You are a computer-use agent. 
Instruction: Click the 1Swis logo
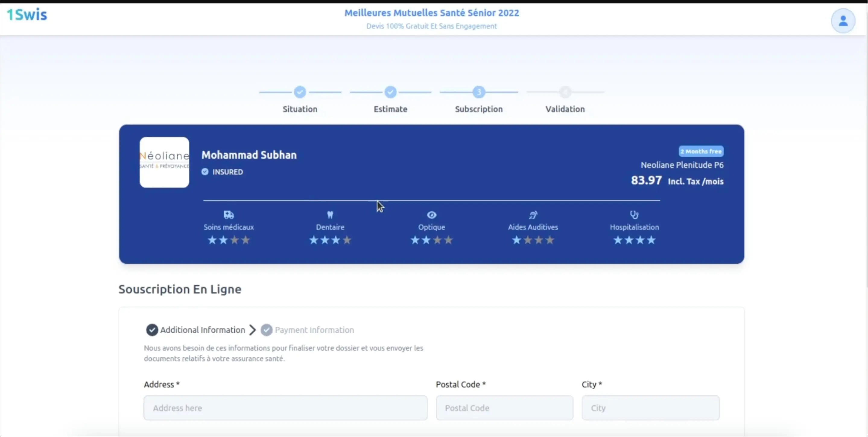click(x=27, y=15)
